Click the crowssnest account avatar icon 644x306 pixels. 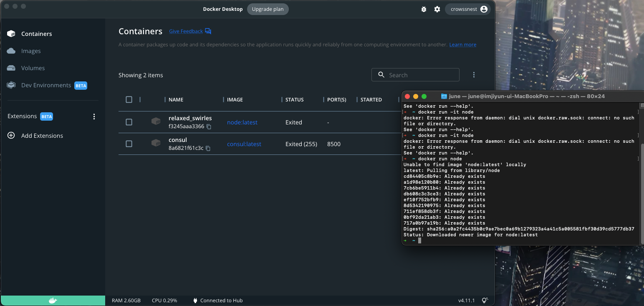484,9
